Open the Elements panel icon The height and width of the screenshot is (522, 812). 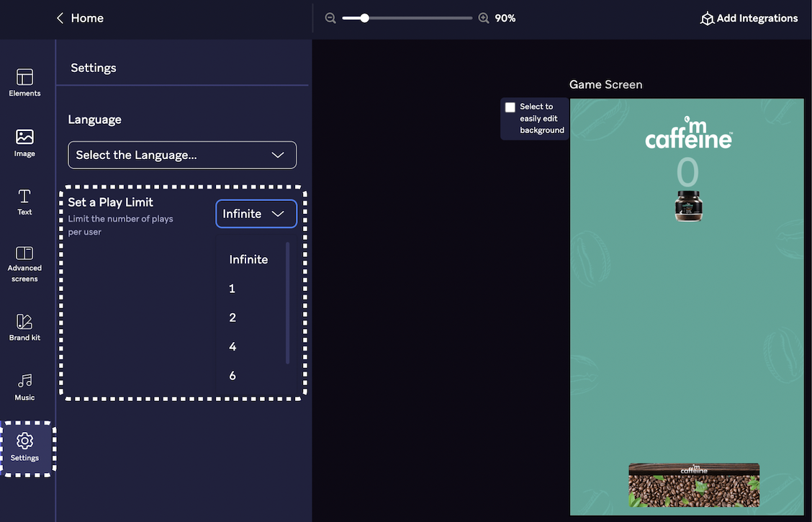[24, 78]
